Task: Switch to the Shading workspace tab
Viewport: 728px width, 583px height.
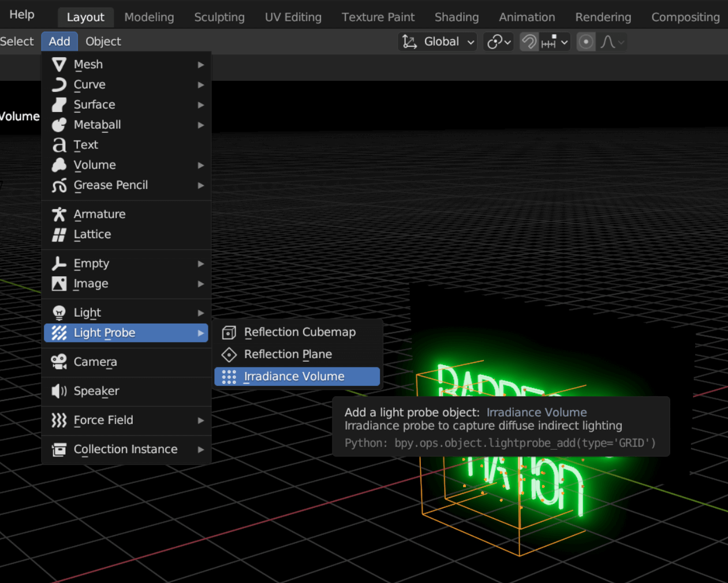Action: point(457,17)
